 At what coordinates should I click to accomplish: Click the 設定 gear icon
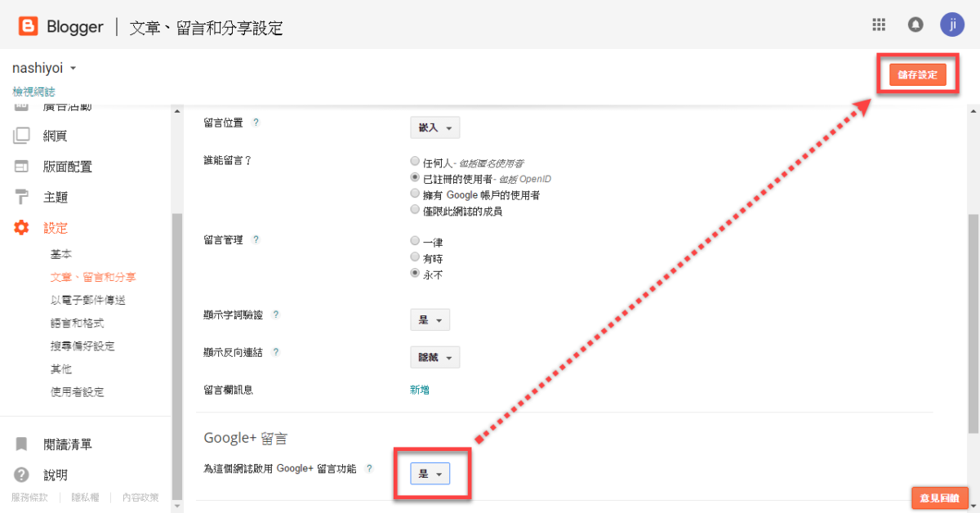point(21,228)
